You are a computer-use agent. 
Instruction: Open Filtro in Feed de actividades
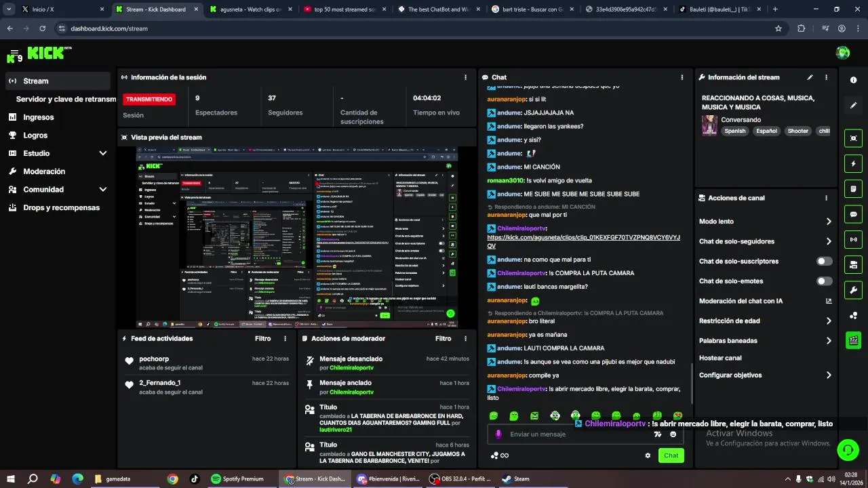coord(263,338)
